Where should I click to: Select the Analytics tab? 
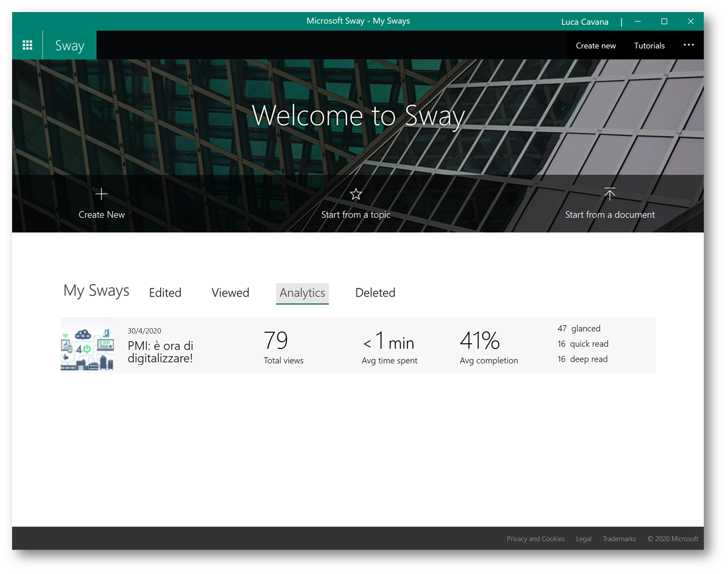point(302,293)
